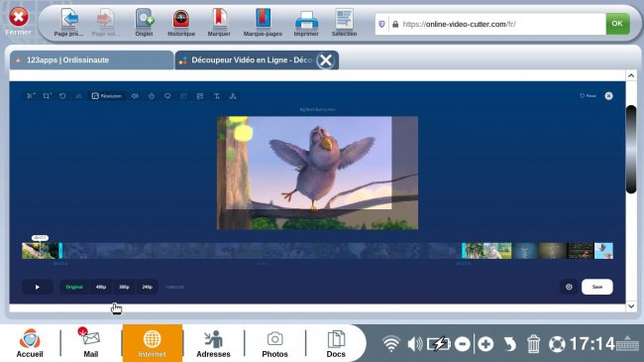Click the speaker volume icon
644x362 pixels.
coord(415,344)
